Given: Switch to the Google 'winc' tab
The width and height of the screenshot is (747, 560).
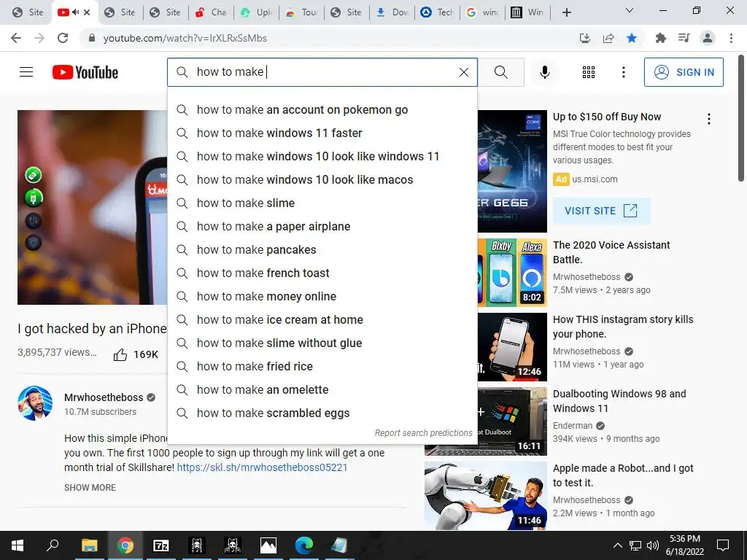Looking at the screenshot, I should (x=483, y=12).
